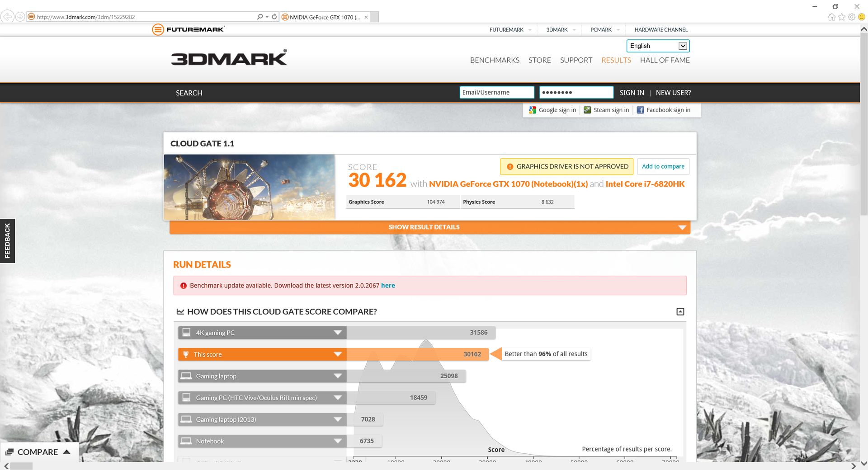Click the horizontal scrollbar right arrow
The width and height of the screenshot is (868, 470).
click(854, 466)
